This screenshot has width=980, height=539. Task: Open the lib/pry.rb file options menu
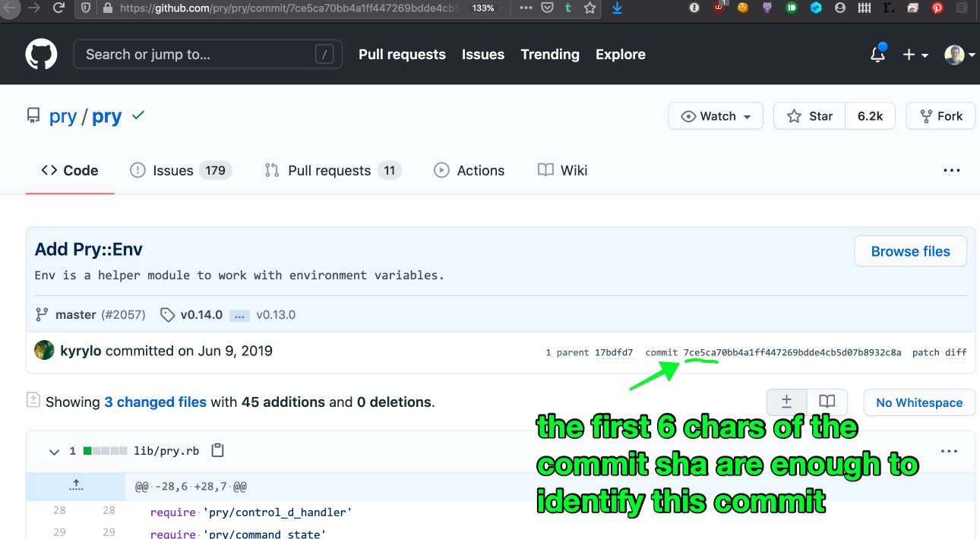[949, 451]
